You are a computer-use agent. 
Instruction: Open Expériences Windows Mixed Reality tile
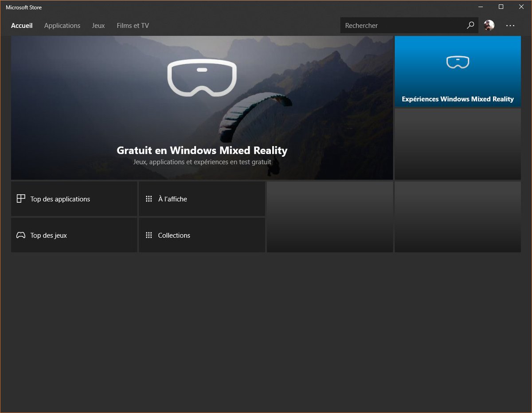click(458, 71)
